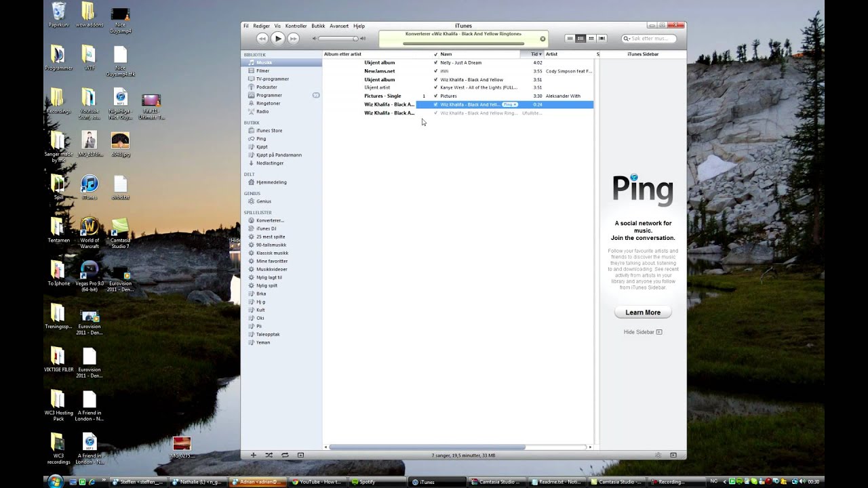Click the conversion progress bar

(x=464, y=43)
